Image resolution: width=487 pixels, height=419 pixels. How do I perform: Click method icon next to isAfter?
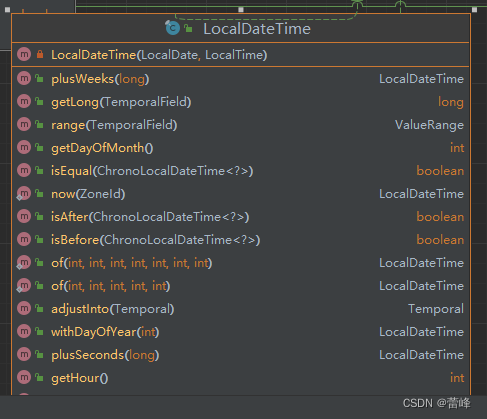coord(24,216)
